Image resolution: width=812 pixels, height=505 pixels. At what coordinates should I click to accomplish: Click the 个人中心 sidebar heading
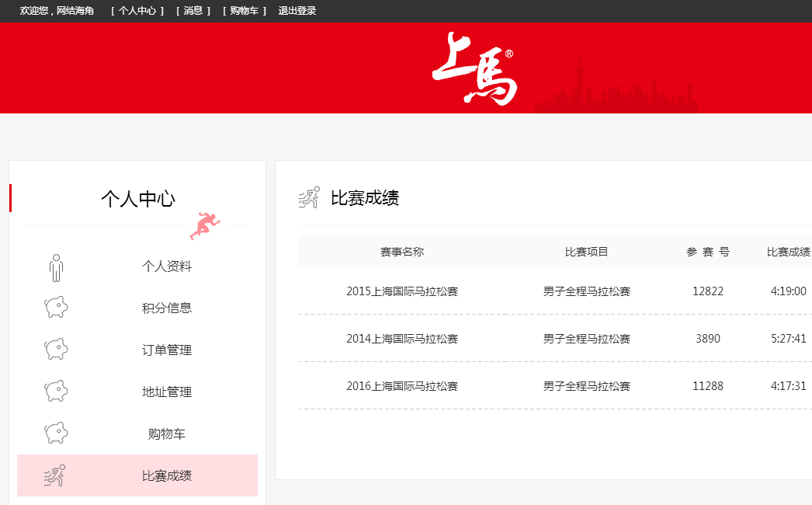tap(138, 199)
